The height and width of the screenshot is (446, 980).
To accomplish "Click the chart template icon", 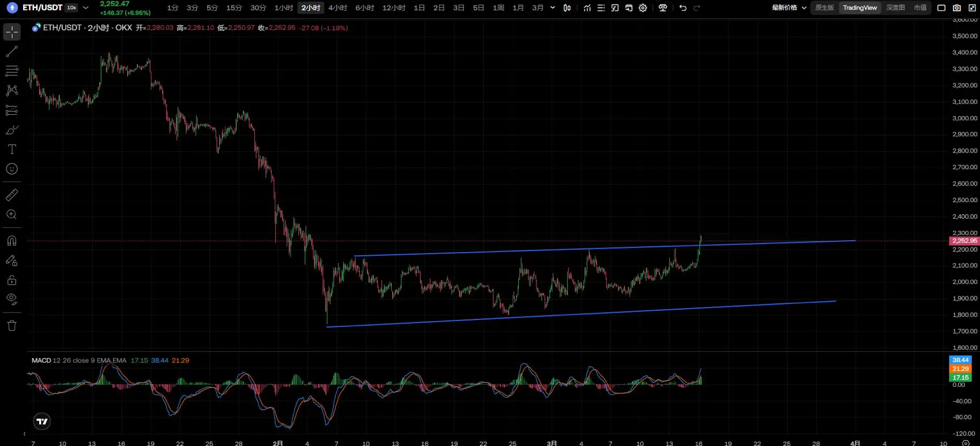I will pyautogui.click(x=615, y=8).
